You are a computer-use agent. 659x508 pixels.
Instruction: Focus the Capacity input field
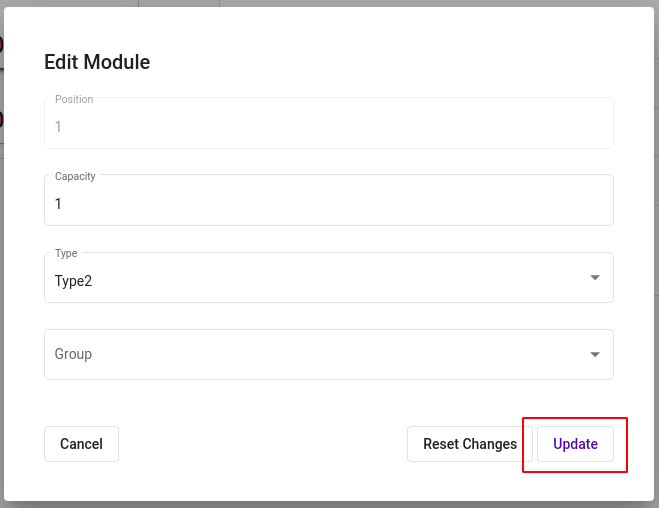pos(329,200)
